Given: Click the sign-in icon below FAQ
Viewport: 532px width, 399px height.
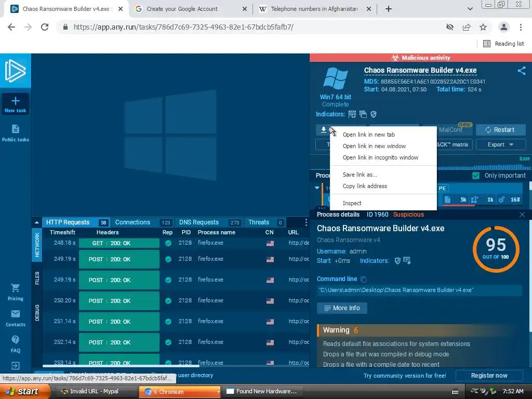Looking at the screenshot, I should (15, 366).
